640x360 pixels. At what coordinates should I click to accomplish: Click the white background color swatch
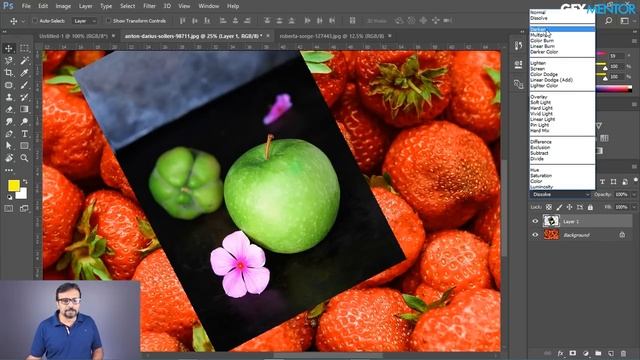[22, 194]
